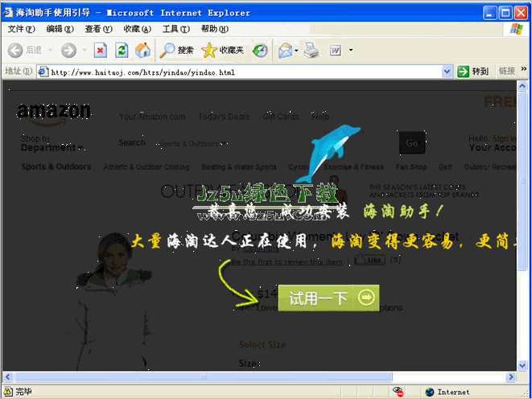The image size is (532, 399).
Task: Expand the Shop by Department dropdown
Action: (52, 143)
